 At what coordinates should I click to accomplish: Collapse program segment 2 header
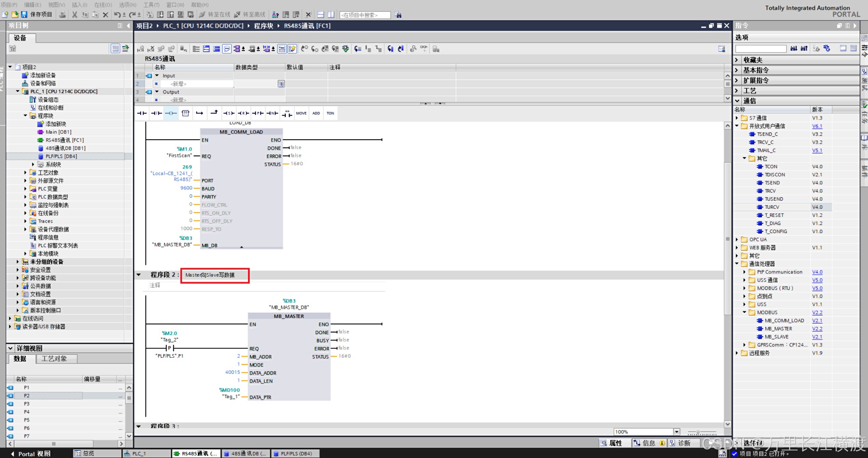139,275
